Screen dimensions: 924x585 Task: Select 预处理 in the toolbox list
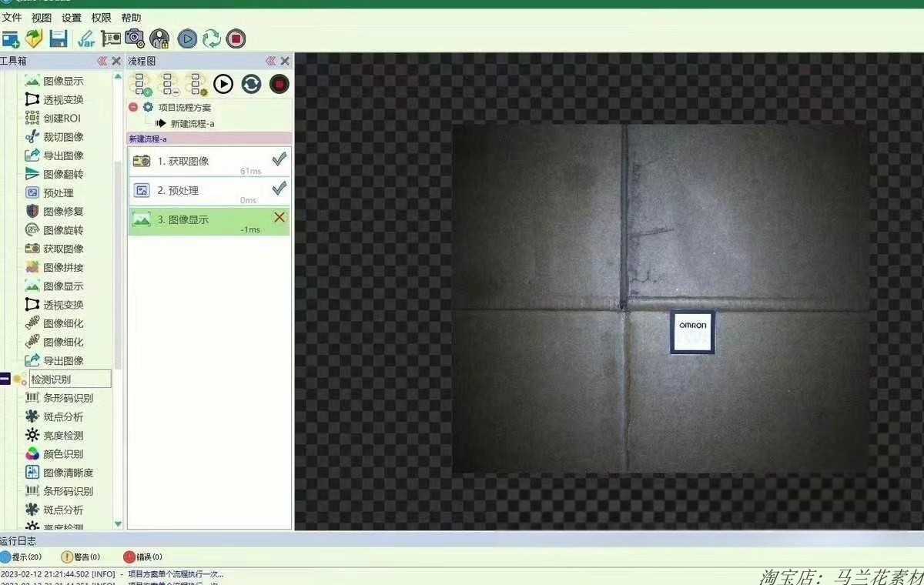[x=49, y=192]
